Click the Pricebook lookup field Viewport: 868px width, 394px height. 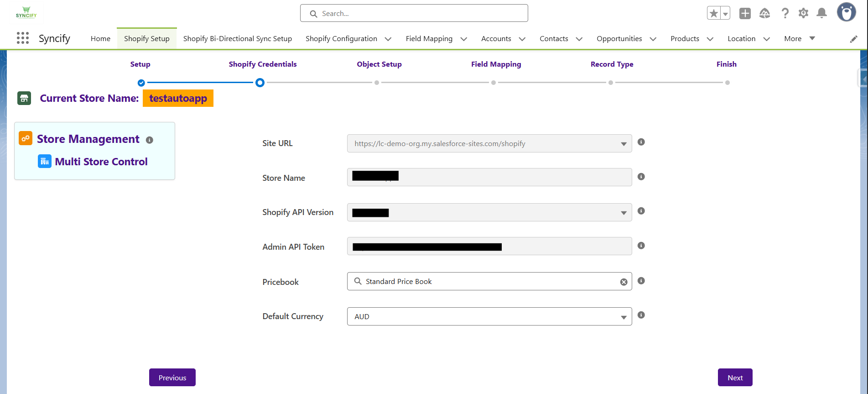(x=489, y=281)
